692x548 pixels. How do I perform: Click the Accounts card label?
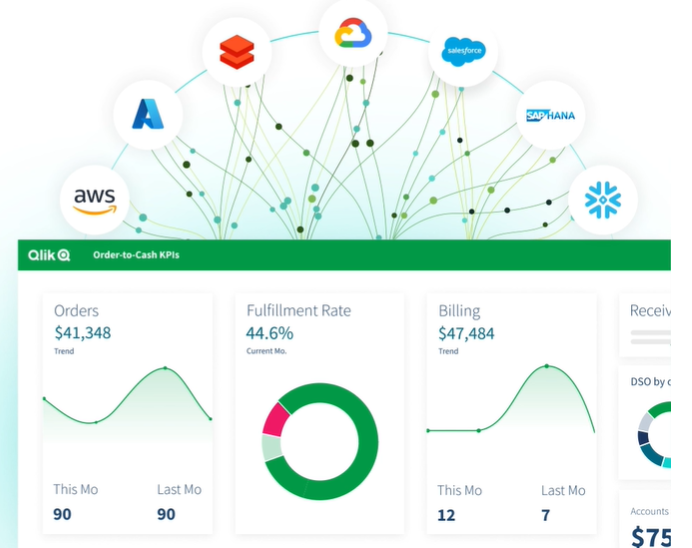click(649, 511)
